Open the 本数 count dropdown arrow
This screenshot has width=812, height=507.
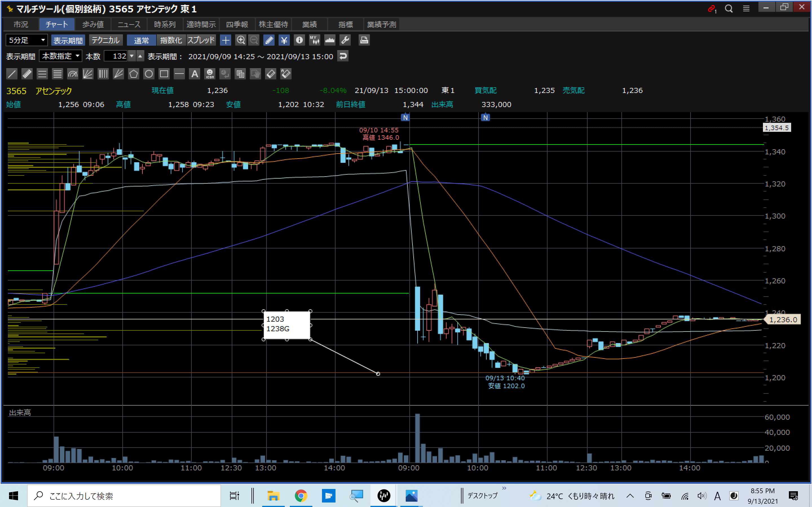click(x=132, y=56)
